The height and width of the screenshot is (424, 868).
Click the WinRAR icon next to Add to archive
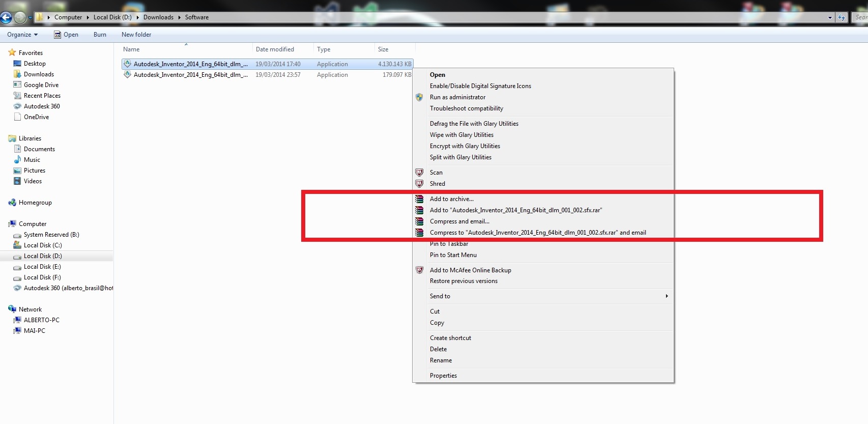pos(419,199)
